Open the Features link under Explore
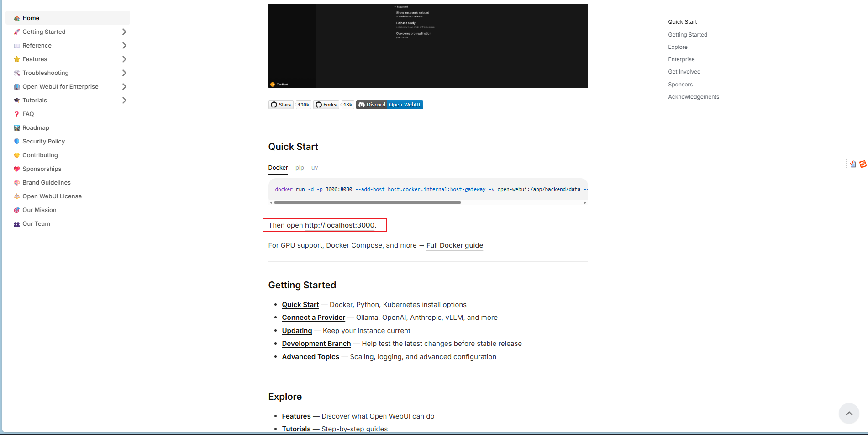The image size is (868, 435). (296, 416)
